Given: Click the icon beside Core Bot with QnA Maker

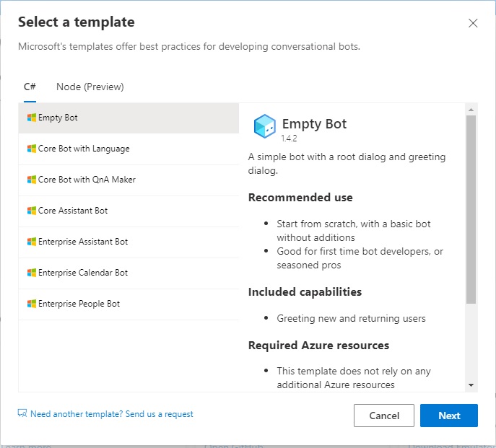Looking at the screenshot, I should [32, 180].
